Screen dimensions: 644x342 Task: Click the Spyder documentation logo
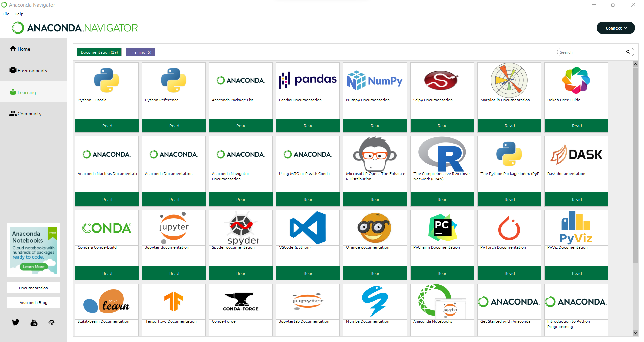tap(240, 228)
